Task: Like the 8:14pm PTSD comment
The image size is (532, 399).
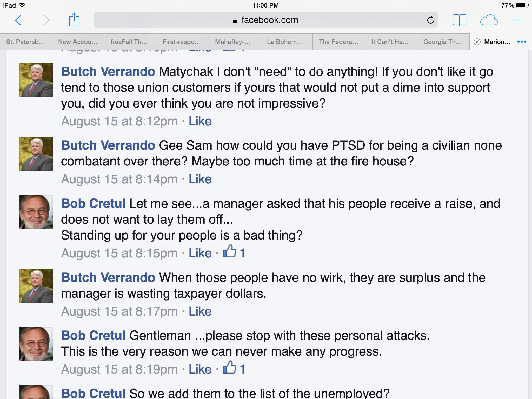Action: pyautogui.click(x=200, y=179)
